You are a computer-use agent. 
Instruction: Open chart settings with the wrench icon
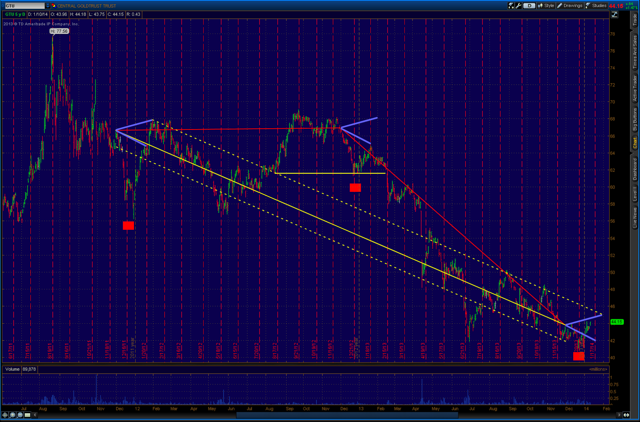click(x=518, y=6)
